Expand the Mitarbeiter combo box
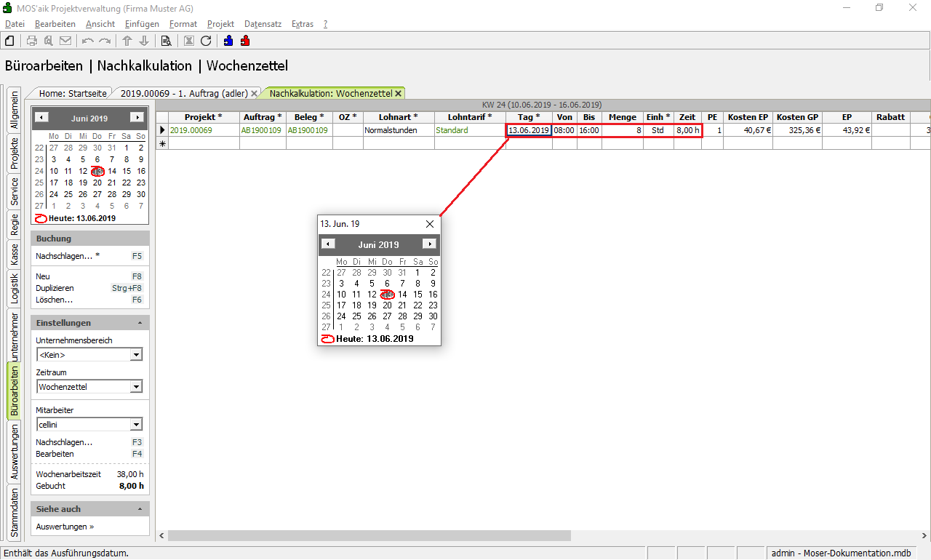This screenshot has height=560, width=931. click(136, 425)
